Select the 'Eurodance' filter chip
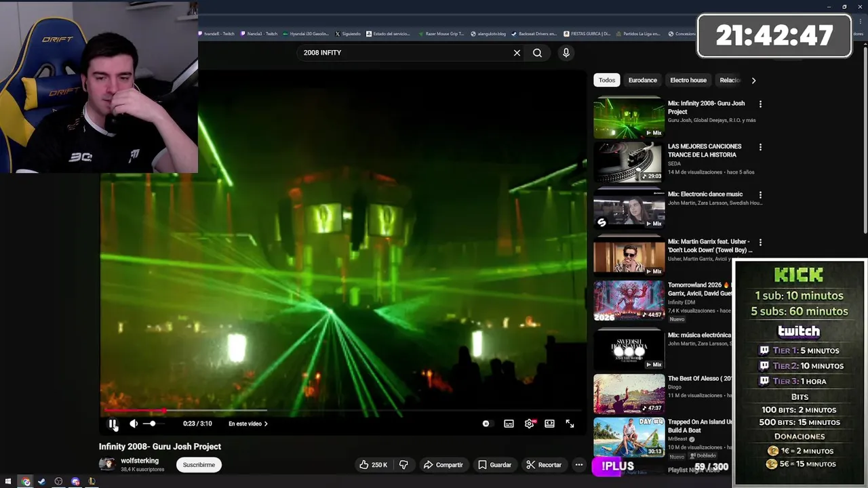Screen dimensions: 868x488 tap(642, 80)
